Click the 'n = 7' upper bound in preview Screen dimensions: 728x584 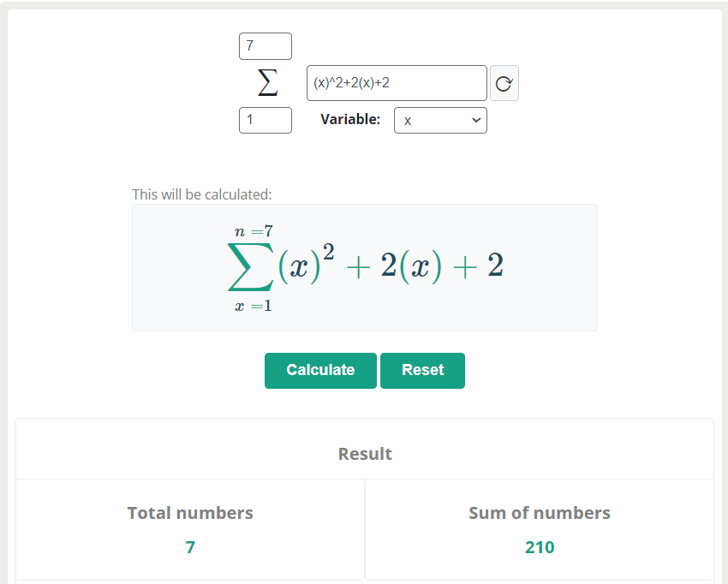click(254, 231)
